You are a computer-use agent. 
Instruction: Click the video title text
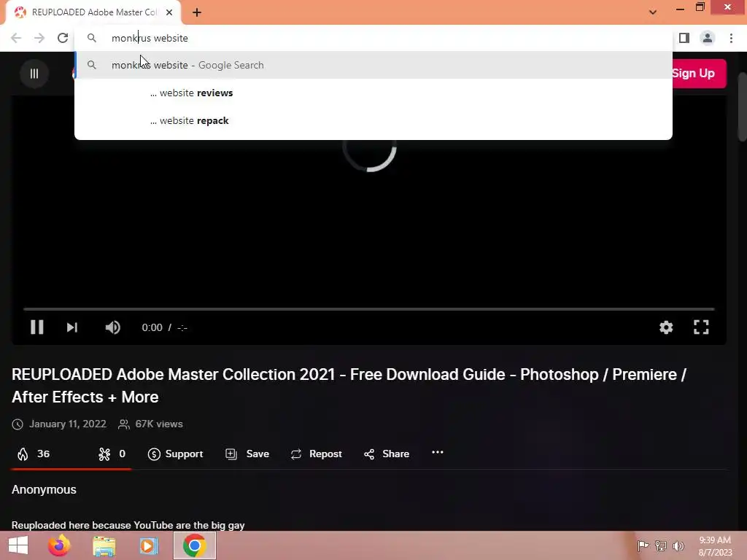[349, 386]
